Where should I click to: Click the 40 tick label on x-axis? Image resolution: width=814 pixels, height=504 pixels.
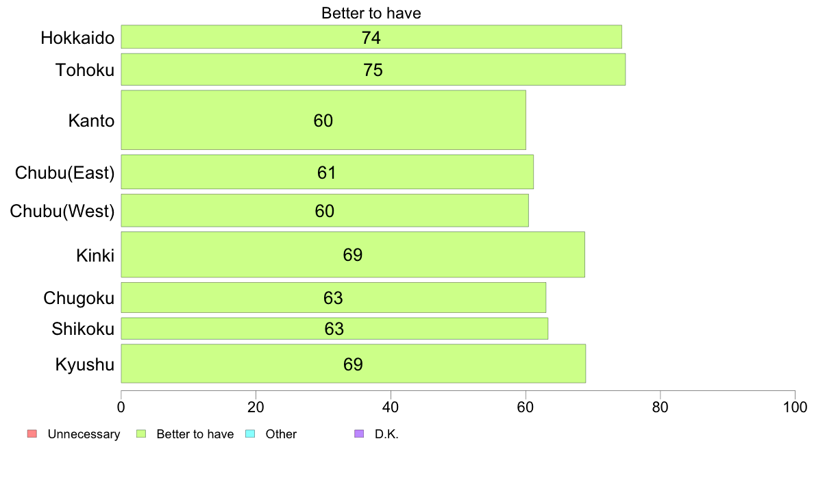click(x=391, y=407)
